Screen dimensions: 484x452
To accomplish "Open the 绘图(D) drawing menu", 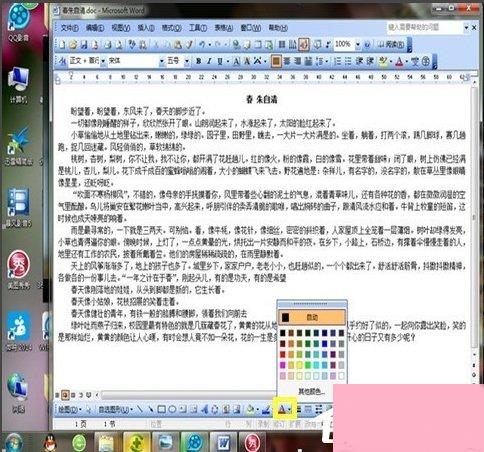I will [70, 409].
